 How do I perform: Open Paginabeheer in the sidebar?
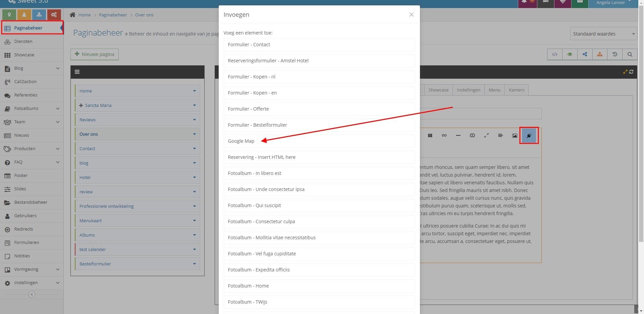click(32, 28)
